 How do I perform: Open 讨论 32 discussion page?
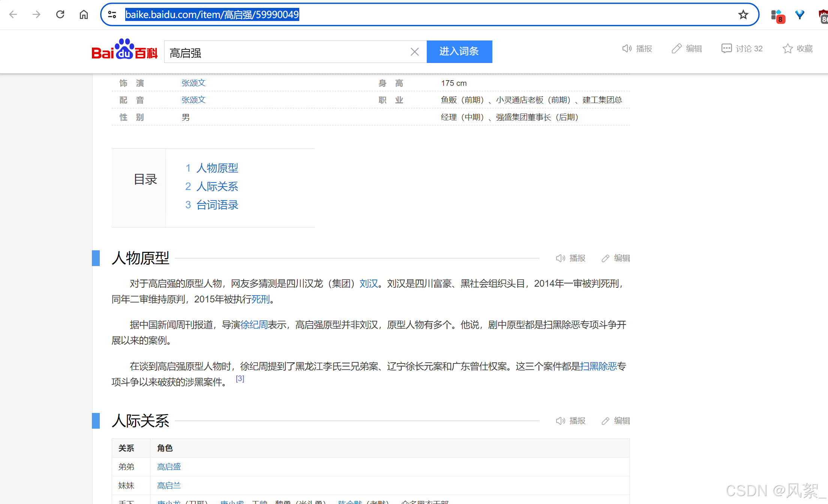pyautogui.click(x=742, y=49)
